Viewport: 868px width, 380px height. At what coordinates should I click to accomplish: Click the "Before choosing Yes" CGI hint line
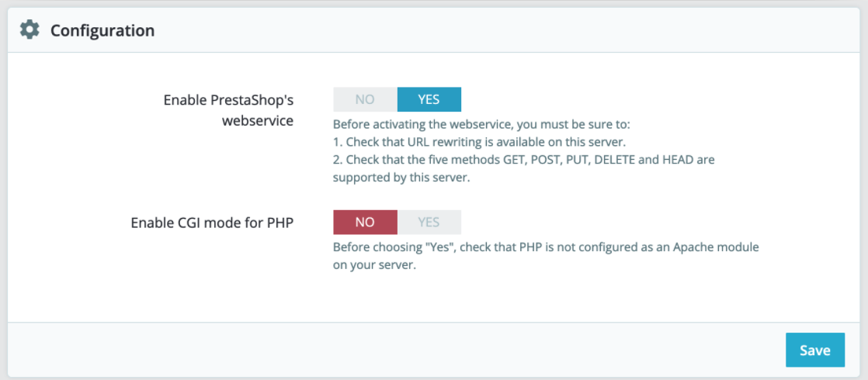click(545, 247)
